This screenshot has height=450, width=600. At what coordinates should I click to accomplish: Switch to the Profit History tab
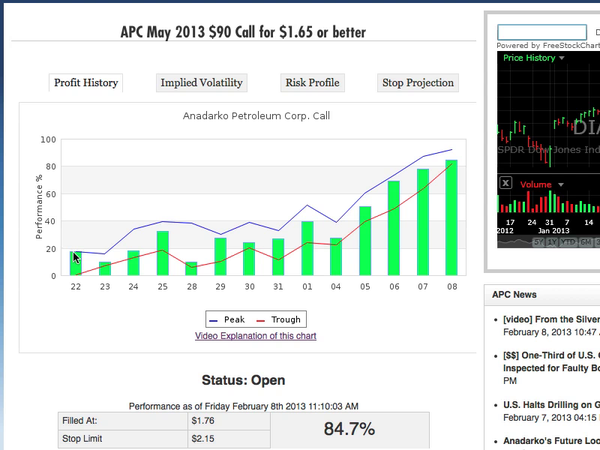(x=86, y=83)
